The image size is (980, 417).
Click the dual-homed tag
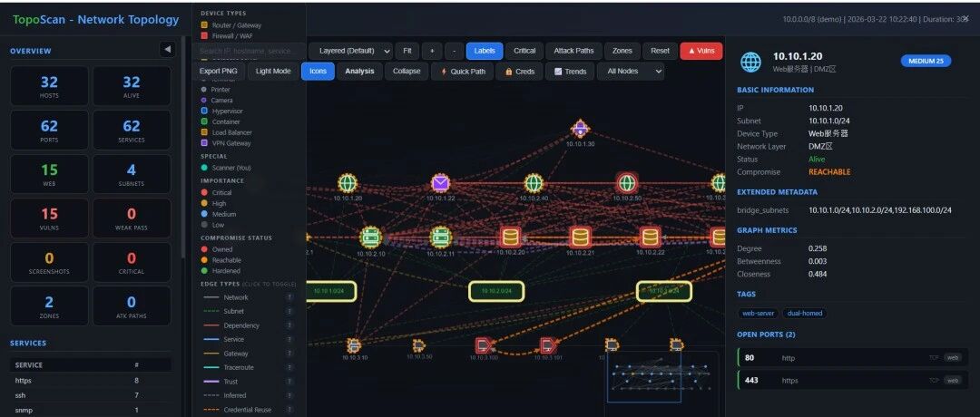pos(804,314)
